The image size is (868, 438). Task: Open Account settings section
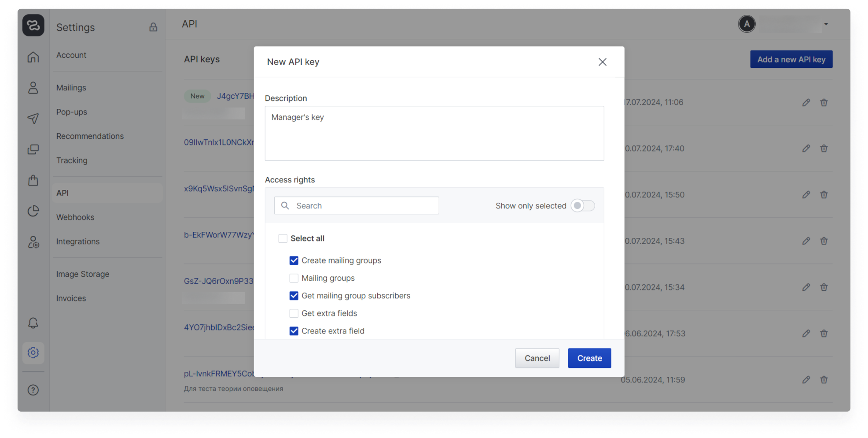click(71, 55)
